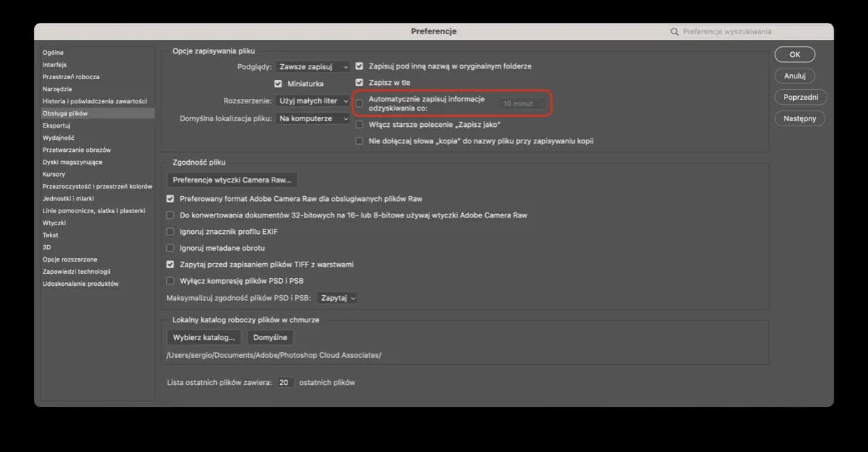Toggle Zapisz w tle checkbox

[x=359, y=83]
